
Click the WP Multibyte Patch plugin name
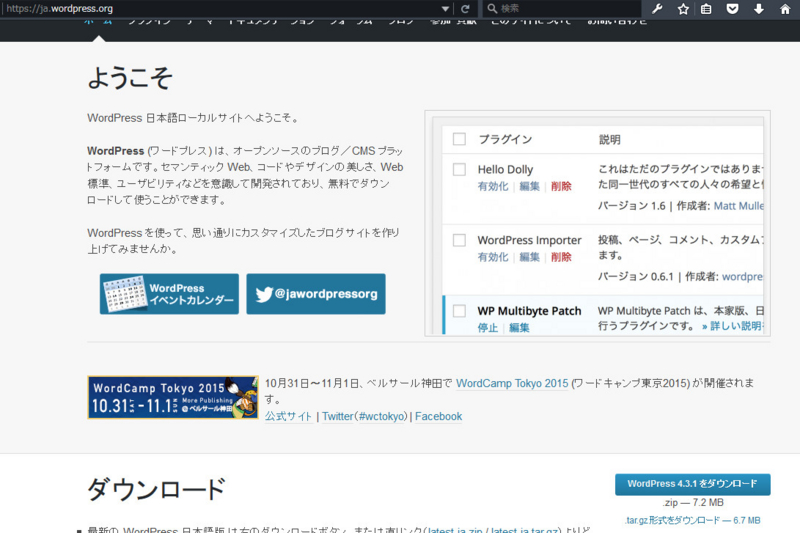click(529, 311)
